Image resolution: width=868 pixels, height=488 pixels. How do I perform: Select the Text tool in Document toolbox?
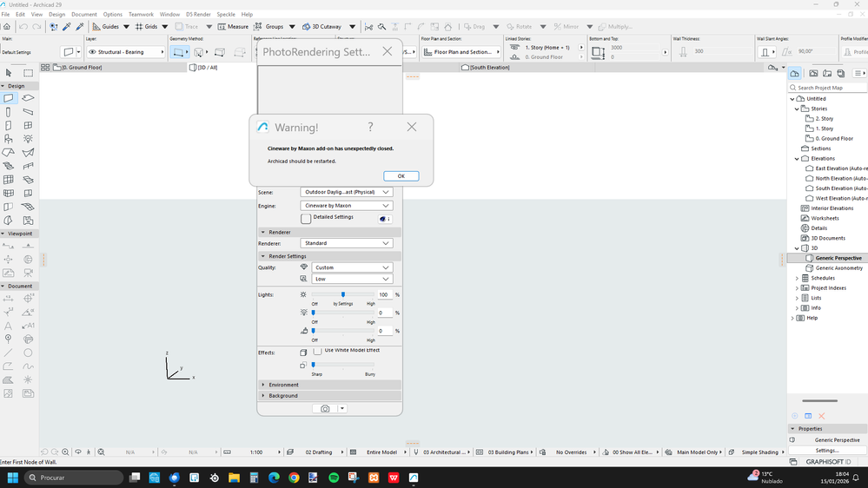(9, 326)
